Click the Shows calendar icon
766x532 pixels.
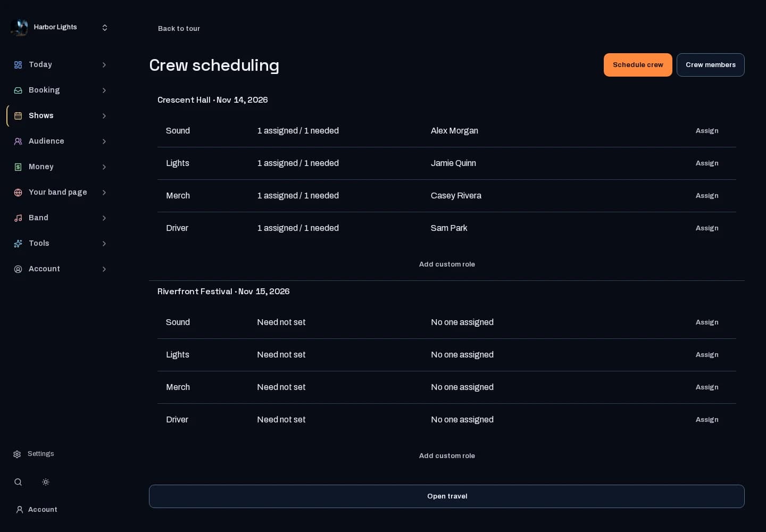pos(18,116)
